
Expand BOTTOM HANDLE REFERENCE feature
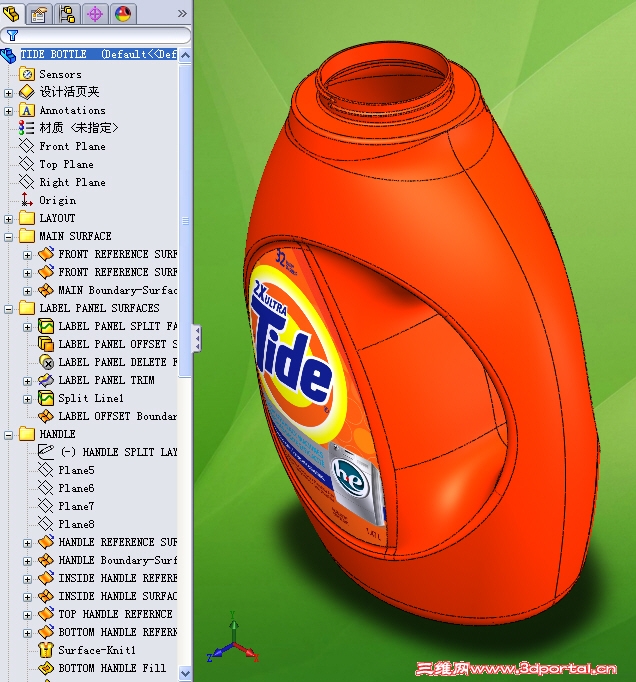tap(27, 633)
